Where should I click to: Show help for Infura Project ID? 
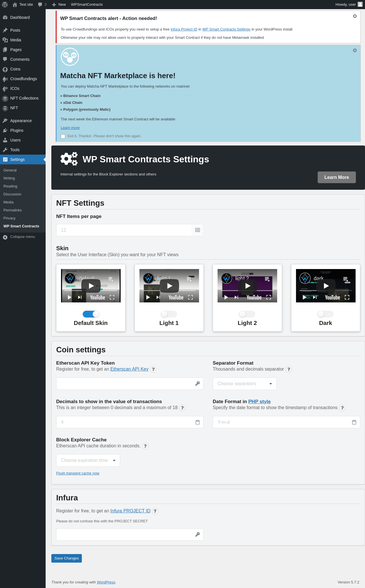coord(155,511)
